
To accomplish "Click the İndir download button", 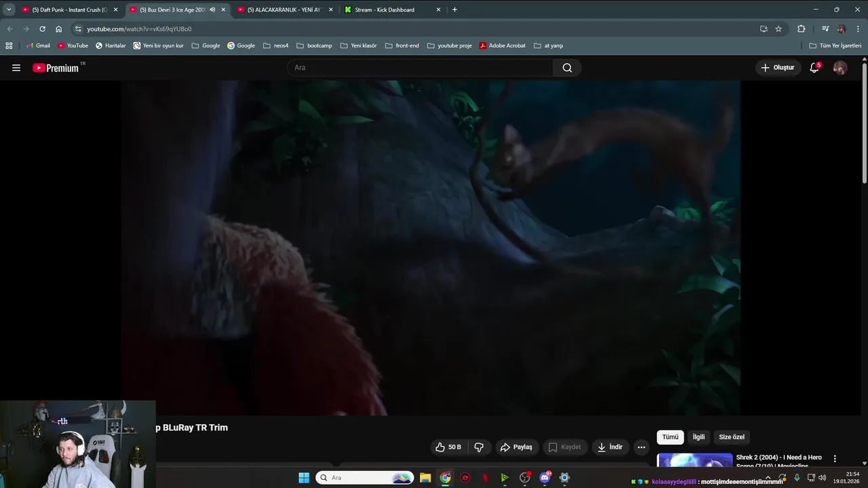I will [x=610, y=447].
